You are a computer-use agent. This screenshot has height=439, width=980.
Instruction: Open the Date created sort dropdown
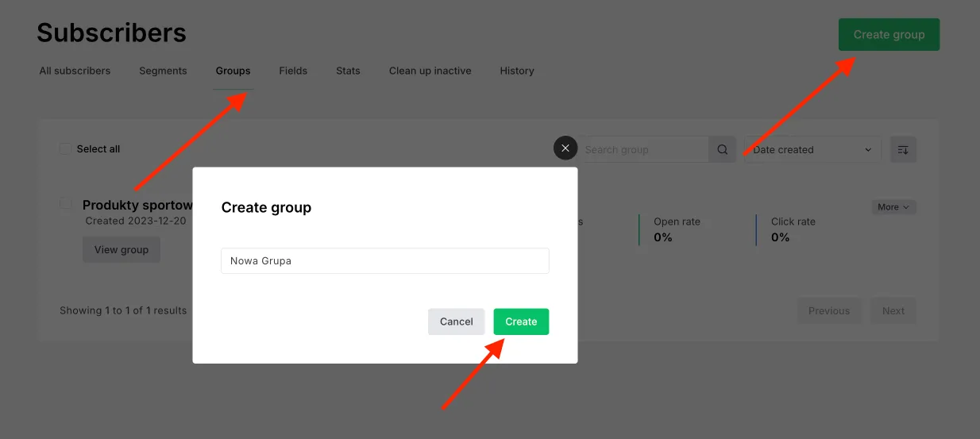click(x=812, y=149)
